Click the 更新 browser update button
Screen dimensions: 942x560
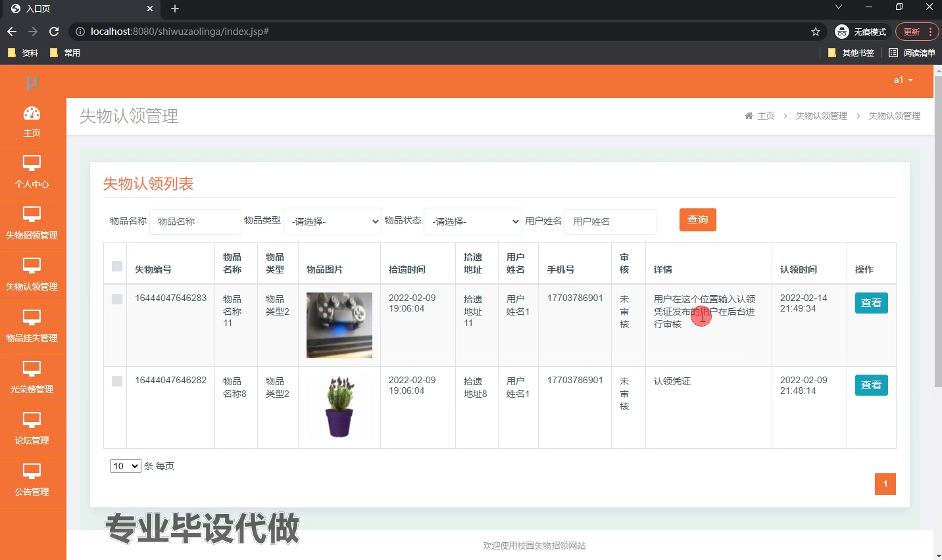pos(912,32)
